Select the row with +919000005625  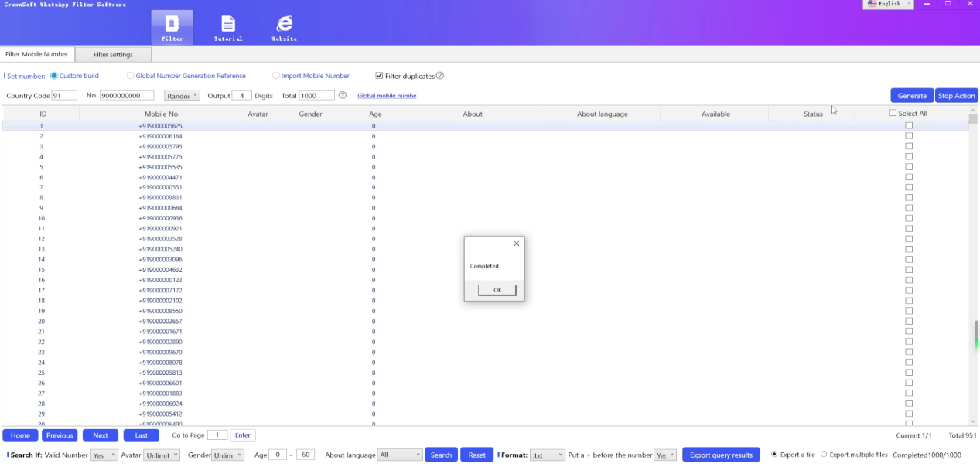pos(485,125)
